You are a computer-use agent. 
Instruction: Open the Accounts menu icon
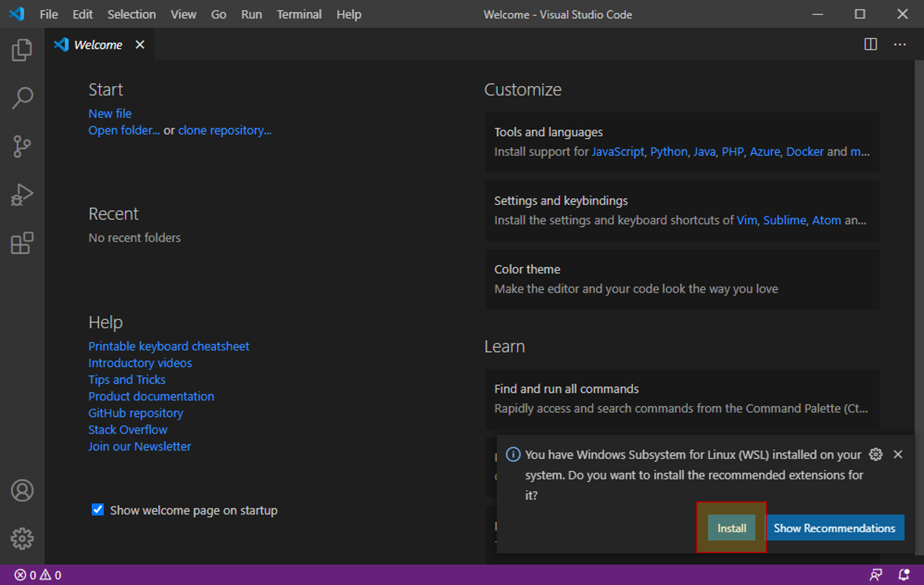(22, 491)
